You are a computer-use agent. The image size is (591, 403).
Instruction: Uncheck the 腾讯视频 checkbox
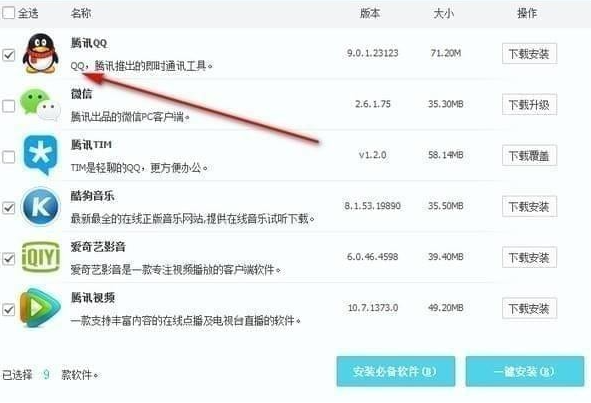[9, 310]
